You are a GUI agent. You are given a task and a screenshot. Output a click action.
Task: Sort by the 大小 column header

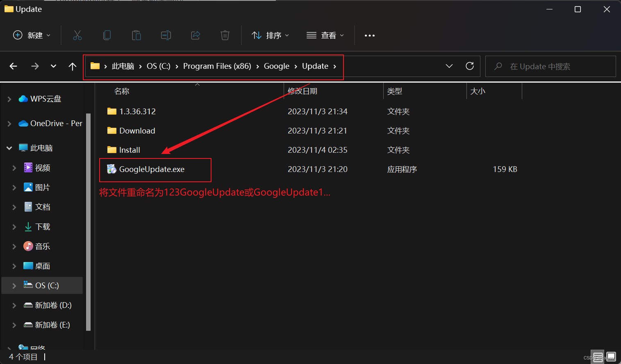[x=478, y=91]
